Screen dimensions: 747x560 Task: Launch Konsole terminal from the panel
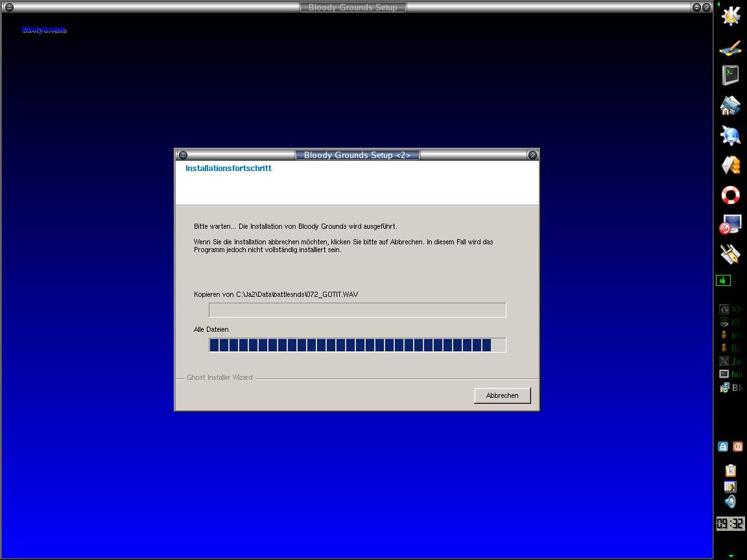click(x=730, y=75)
